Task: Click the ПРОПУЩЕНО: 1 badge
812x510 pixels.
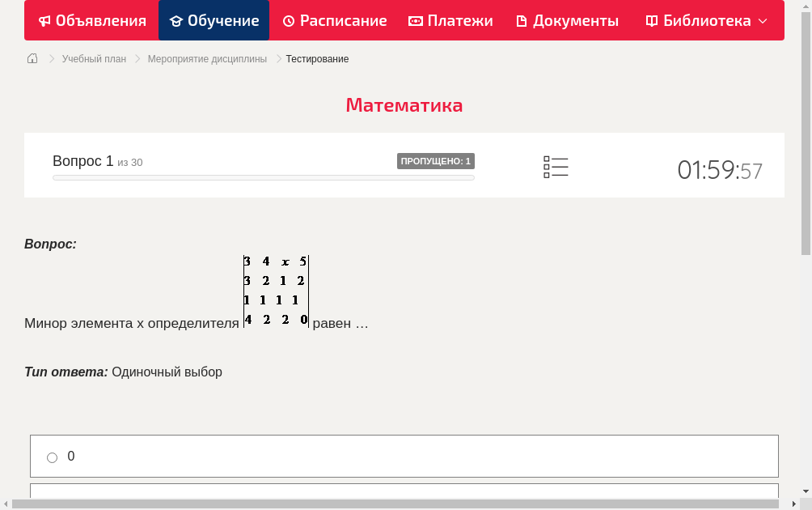Action: [x=435, y=161]
